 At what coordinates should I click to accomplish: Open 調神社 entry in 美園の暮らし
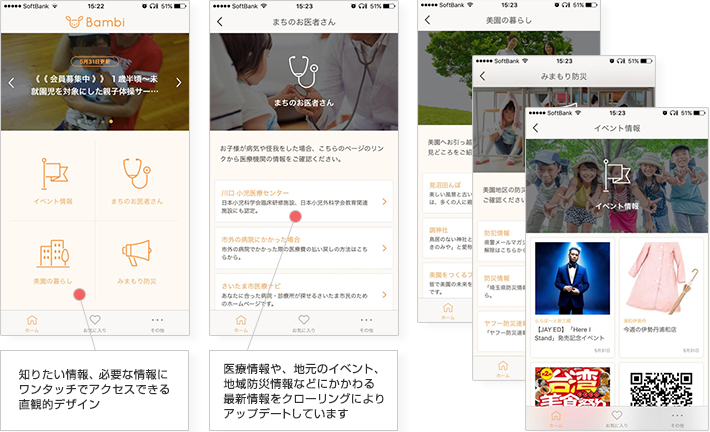tap(446, 238)
